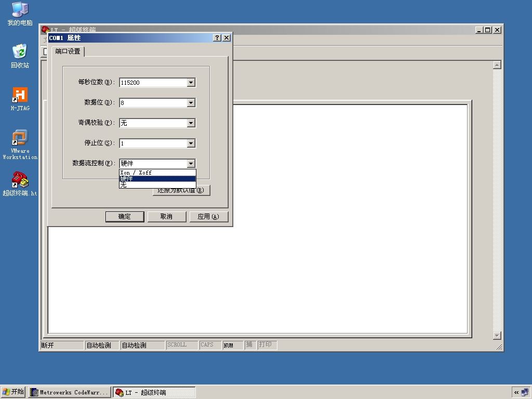This screenshot has width=532, height=399.
Task: Choose Xon / Xoff in flow control list
Action: (x=157, y=172)
